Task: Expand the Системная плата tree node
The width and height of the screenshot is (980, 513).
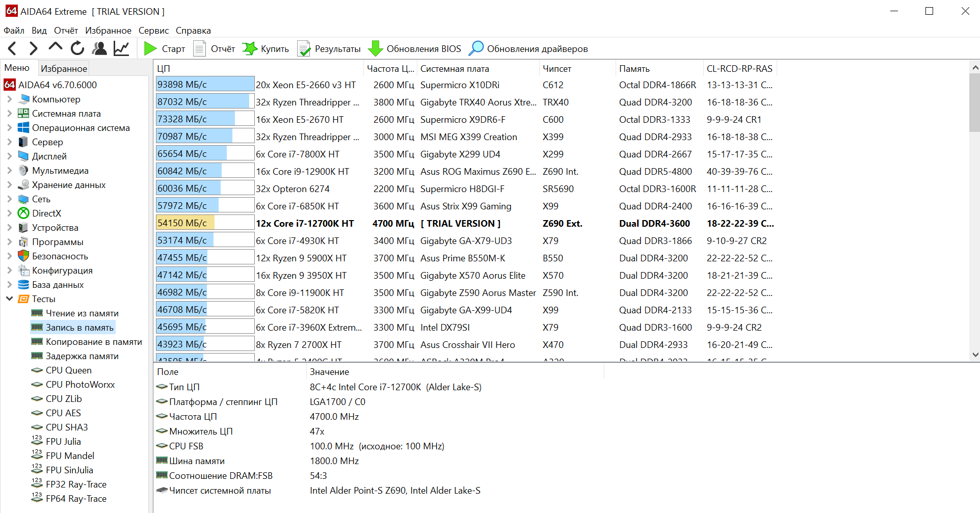Action: tap(10, 113)
